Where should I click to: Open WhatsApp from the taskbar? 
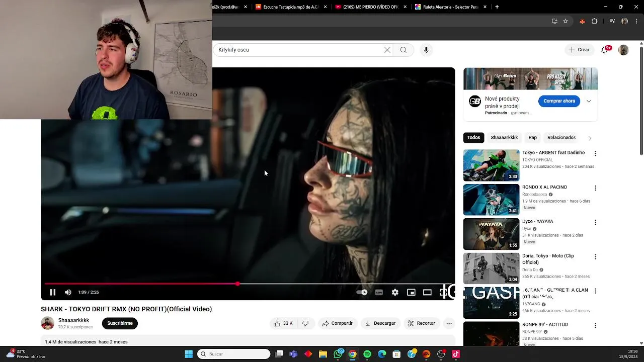point(338,354)
